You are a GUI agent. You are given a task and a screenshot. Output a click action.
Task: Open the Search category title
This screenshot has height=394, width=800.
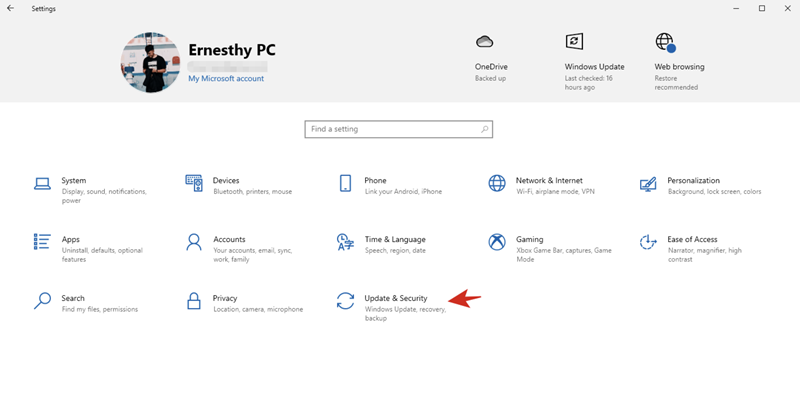point(73,298)
